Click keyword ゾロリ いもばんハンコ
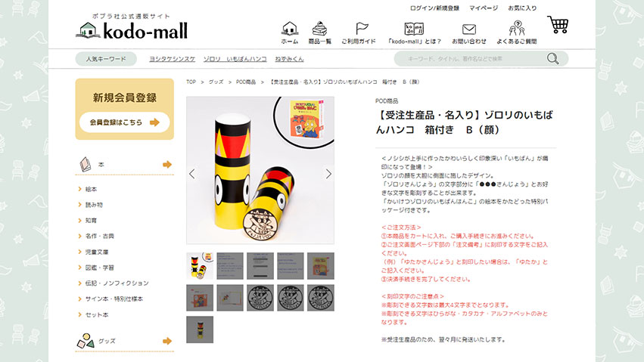 pyautogui.click(x=235, y=59)
